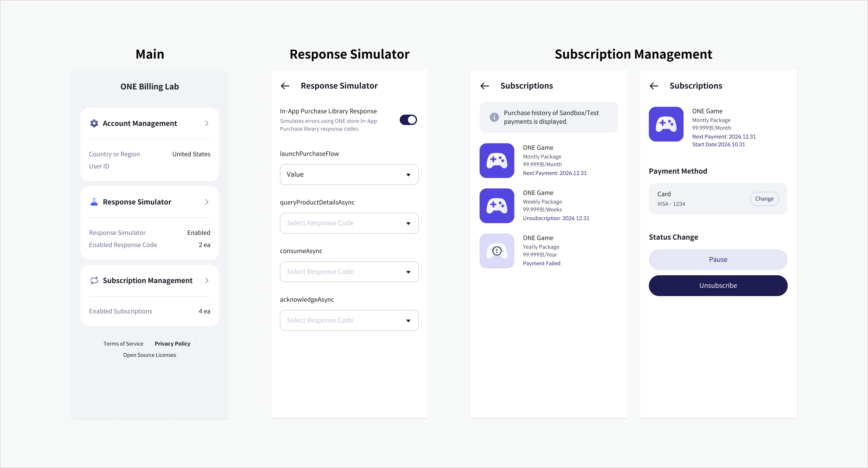Screen dimensions: 868x468
Task: Click the Account Management gear icon
Action: pyautogui.click(x=94, y=124)
